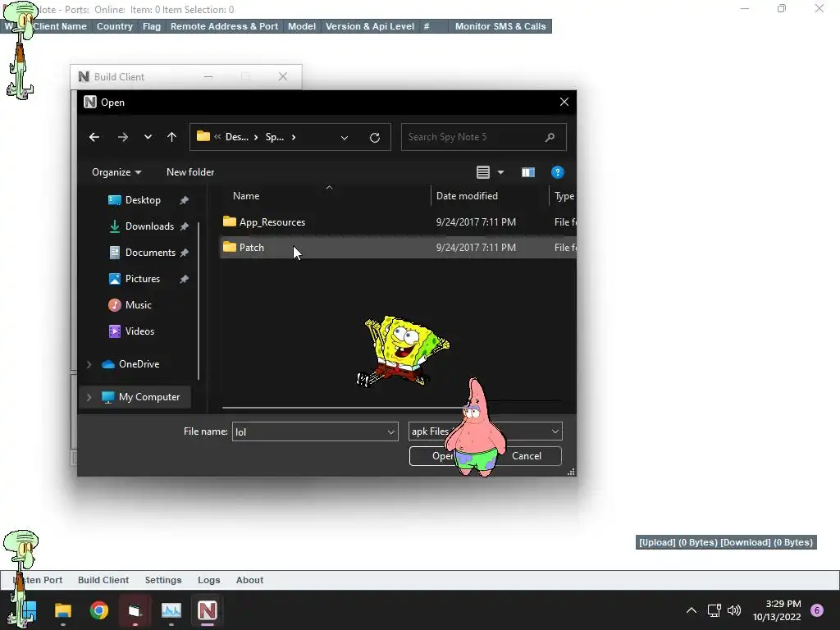Image resolution: width=840 pixels, height=630 pixels.
Task: Click the search magnifier icon
Action: pyautogui.click(x=550, y=137)
